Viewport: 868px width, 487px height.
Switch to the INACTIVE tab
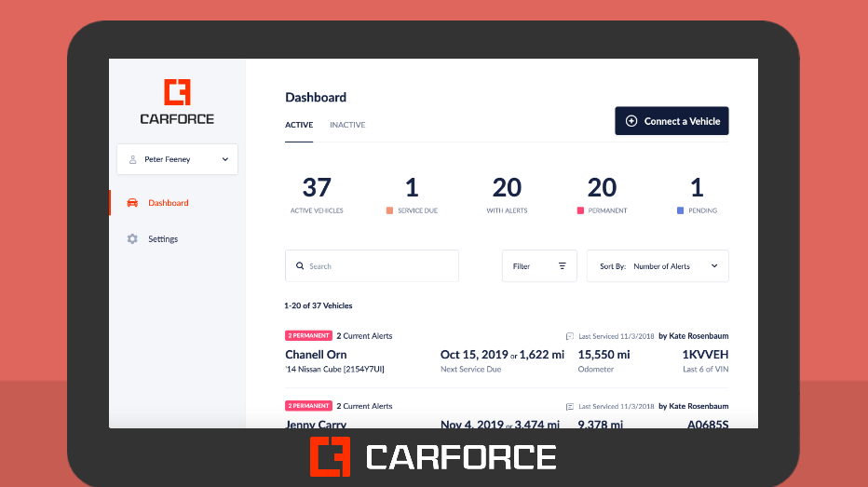click(x=347, y=125)
